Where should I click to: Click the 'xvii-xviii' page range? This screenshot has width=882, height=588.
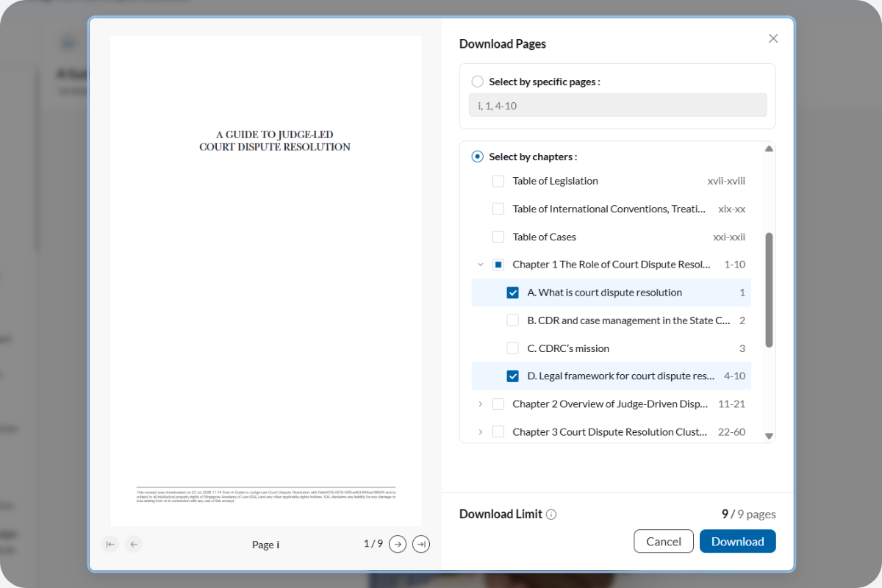pos(726,181)
